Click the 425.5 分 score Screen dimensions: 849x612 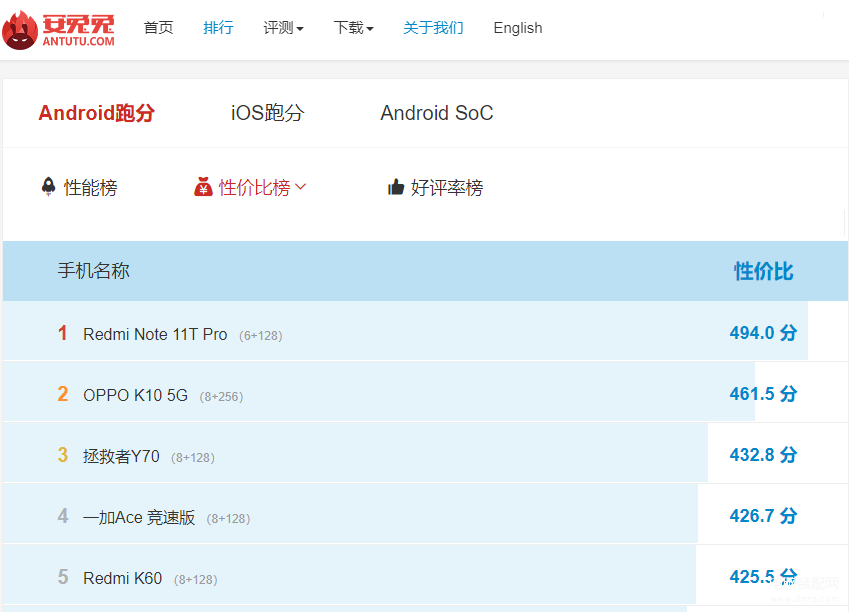click(x=763, y=577)
